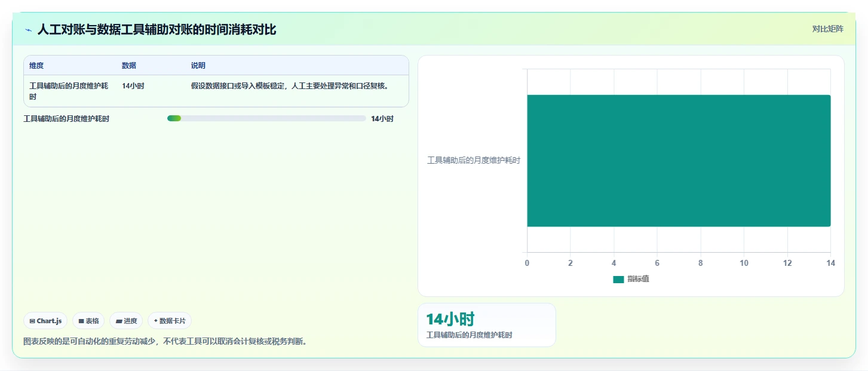Click the 14小时 data card
Viewport: 868px width, 371px height.
[487, 325]
